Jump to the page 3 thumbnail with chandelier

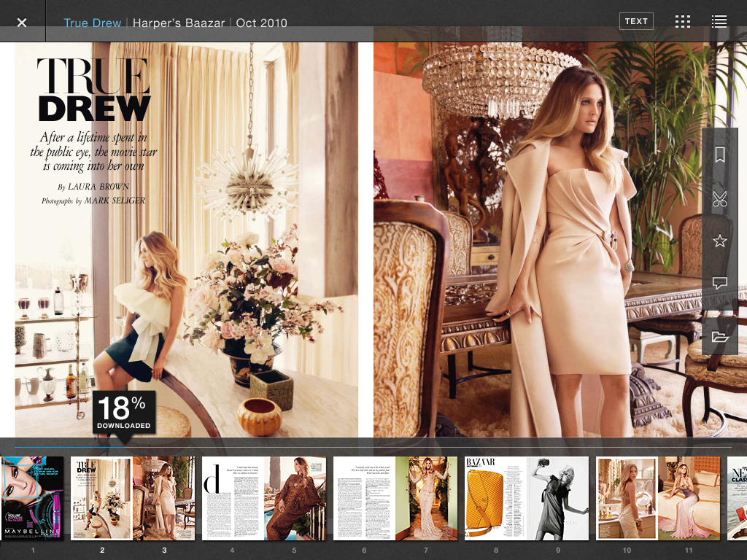(164, 498)
